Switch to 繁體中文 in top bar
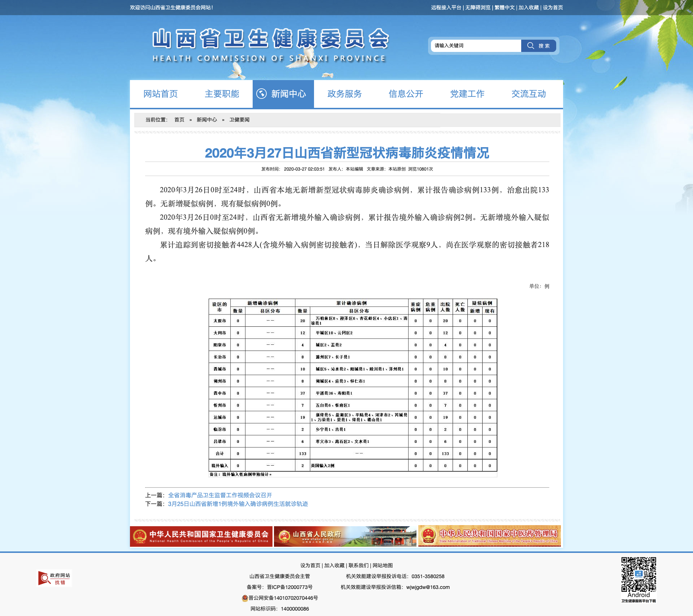 coord(505,8)
